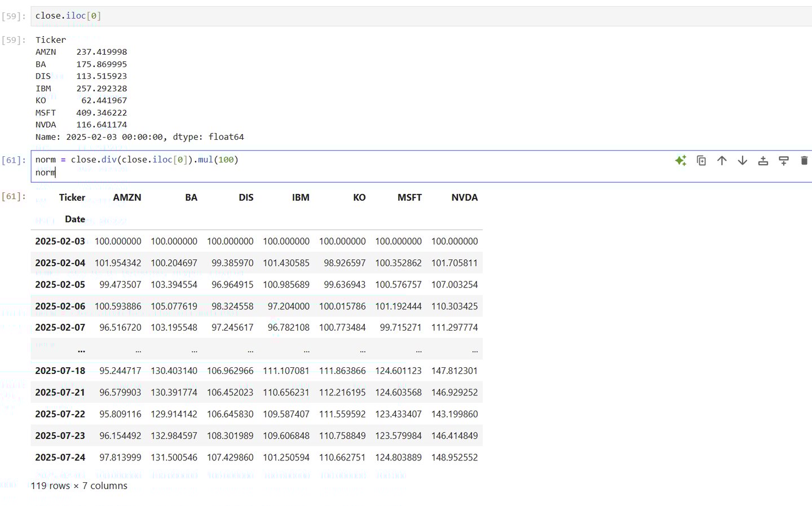Image resolution: width=812 pixels, height=506 pixels.
Task: Click the NVDA 116.641174 output line
Action: tap(81, 125)
